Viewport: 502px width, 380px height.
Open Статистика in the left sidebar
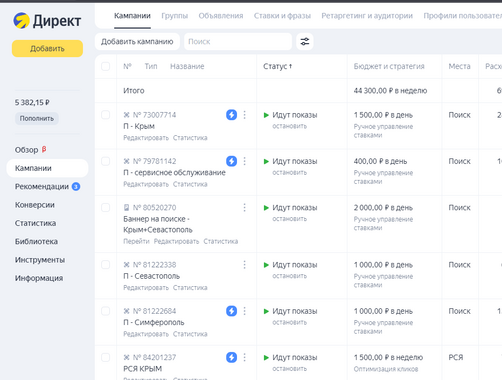click(x=35, y=223)
